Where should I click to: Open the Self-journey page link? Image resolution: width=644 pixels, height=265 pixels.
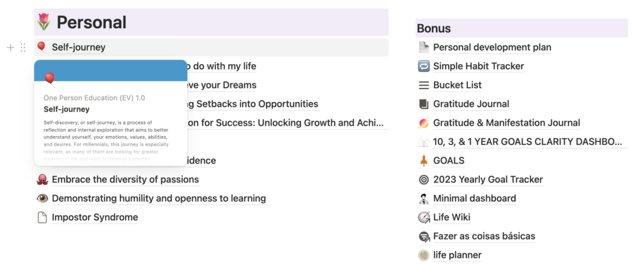[x=78, y=47]
